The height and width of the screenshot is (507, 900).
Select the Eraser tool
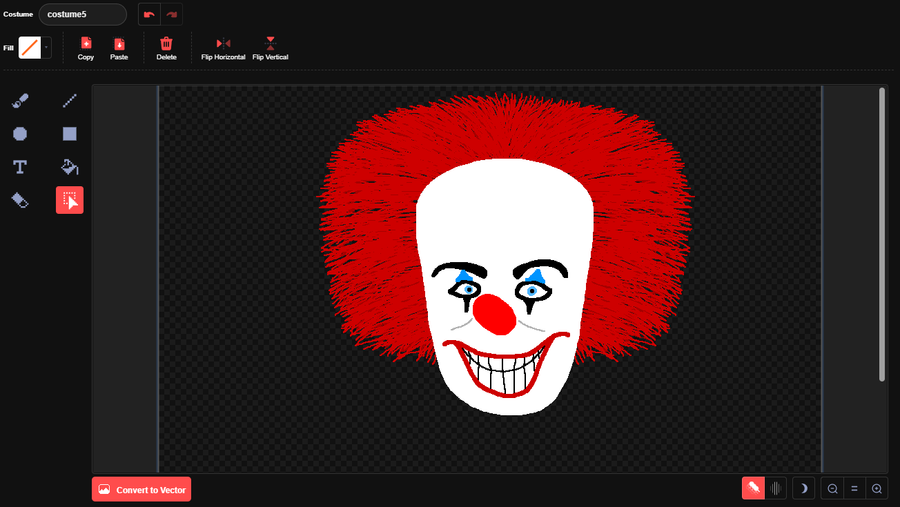coord(20,200)
